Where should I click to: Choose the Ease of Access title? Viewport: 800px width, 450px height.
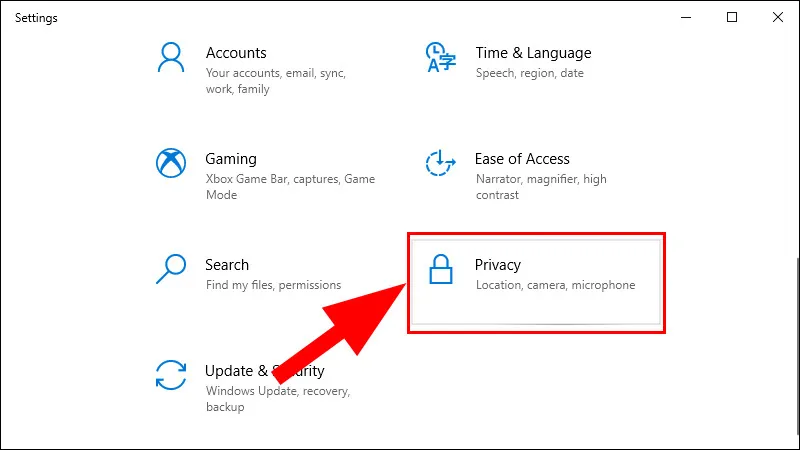(522, 159)
